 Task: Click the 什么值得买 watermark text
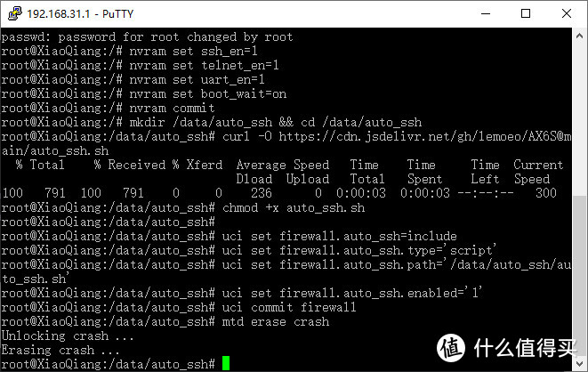[525, 348]
